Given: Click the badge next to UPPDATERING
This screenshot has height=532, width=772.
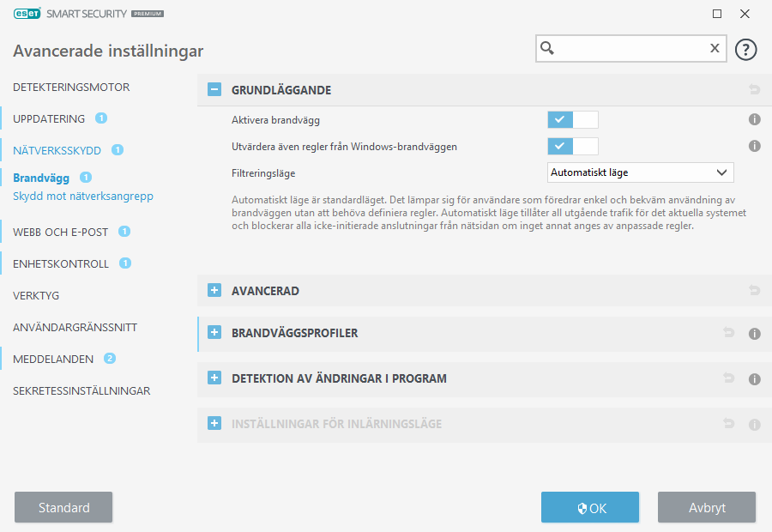Looking at the screenshot, I should tap(101, 118).
